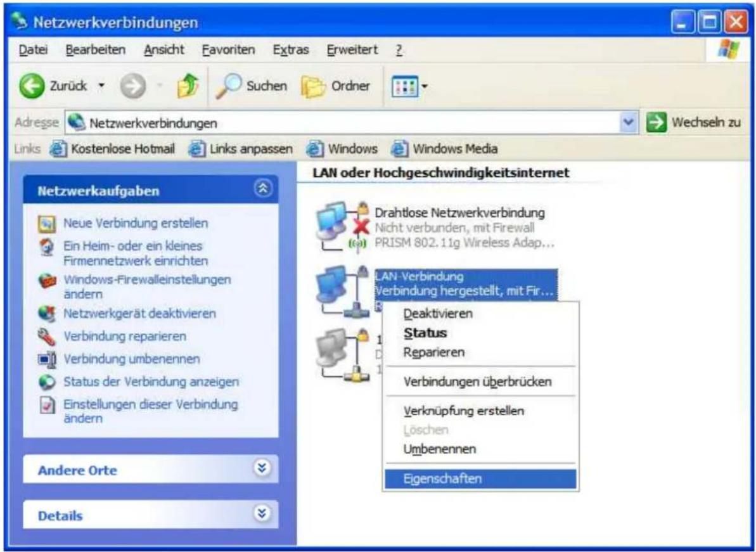Select the grey disabled connection icon
Screen dimensions: 756x552
[342, 355]
